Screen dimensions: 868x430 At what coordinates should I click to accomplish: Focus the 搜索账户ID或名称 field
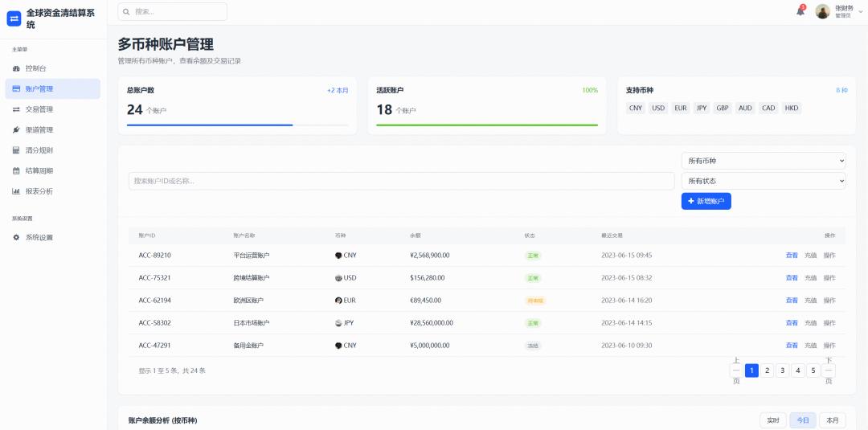[x=401, y=181]
